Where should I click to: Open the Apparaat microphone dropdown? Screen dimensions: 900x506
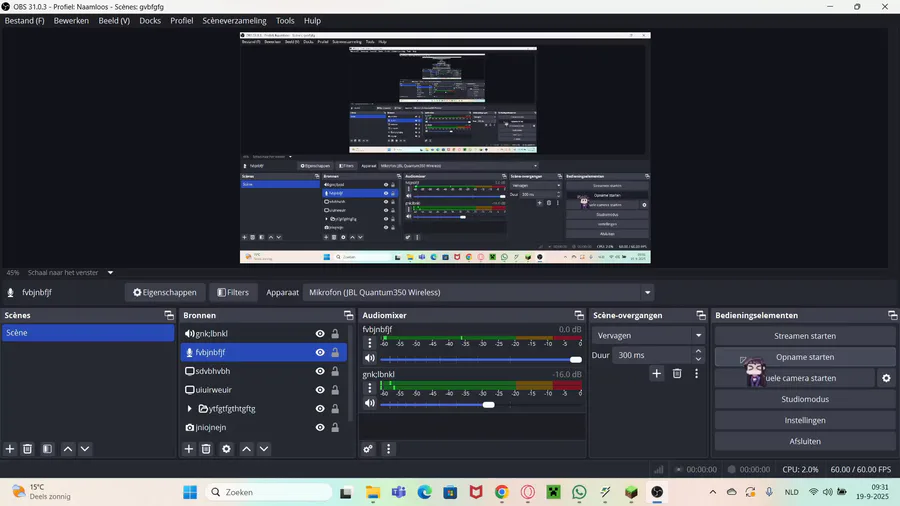click(647, 293)
